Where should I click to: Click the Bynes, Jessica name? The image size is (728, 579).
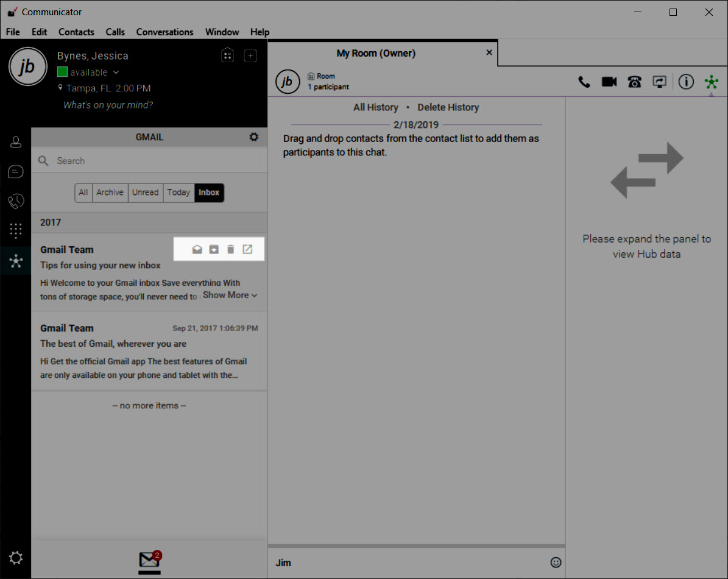click(93, 55)
